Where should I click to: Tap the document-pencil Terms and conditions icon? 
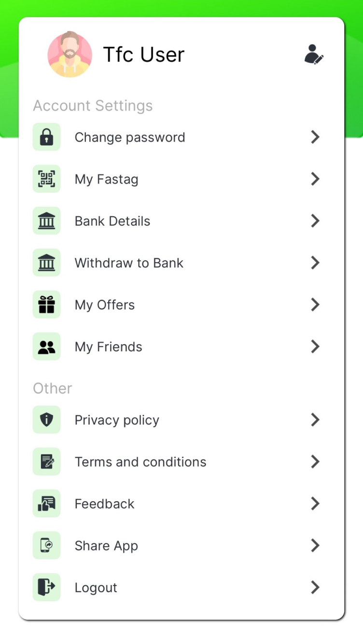[46, 462]
